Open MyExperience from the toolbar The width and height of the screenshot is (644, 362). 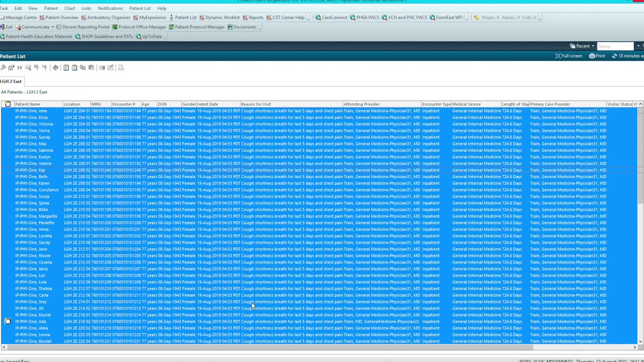coord(149,18)
